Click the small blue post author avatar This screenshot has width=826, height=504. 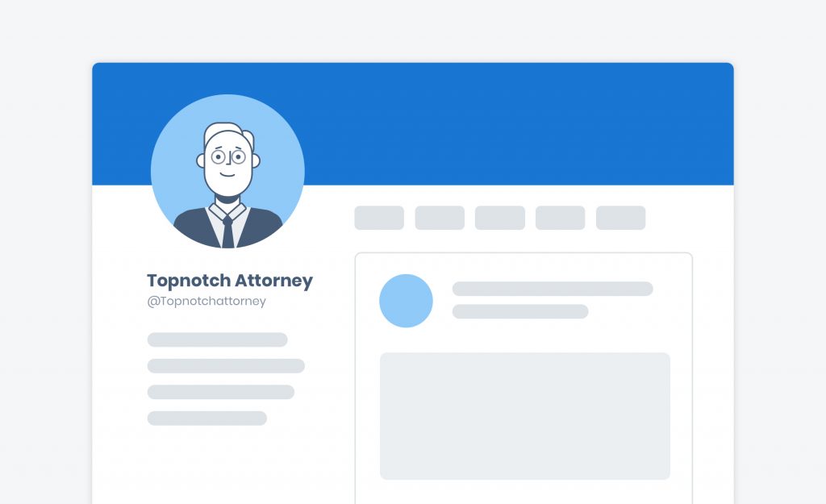(407, 301)
